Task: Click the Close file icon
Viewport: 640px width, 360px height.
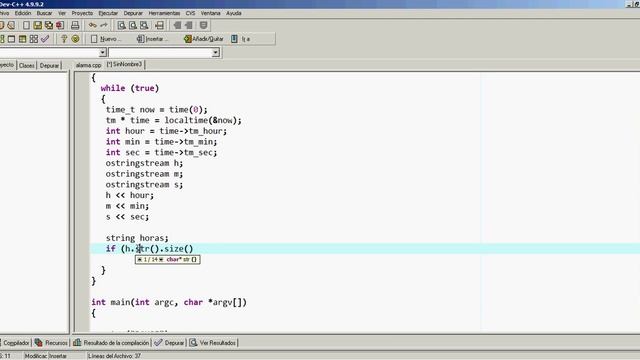Action: [x=60, y=25]
